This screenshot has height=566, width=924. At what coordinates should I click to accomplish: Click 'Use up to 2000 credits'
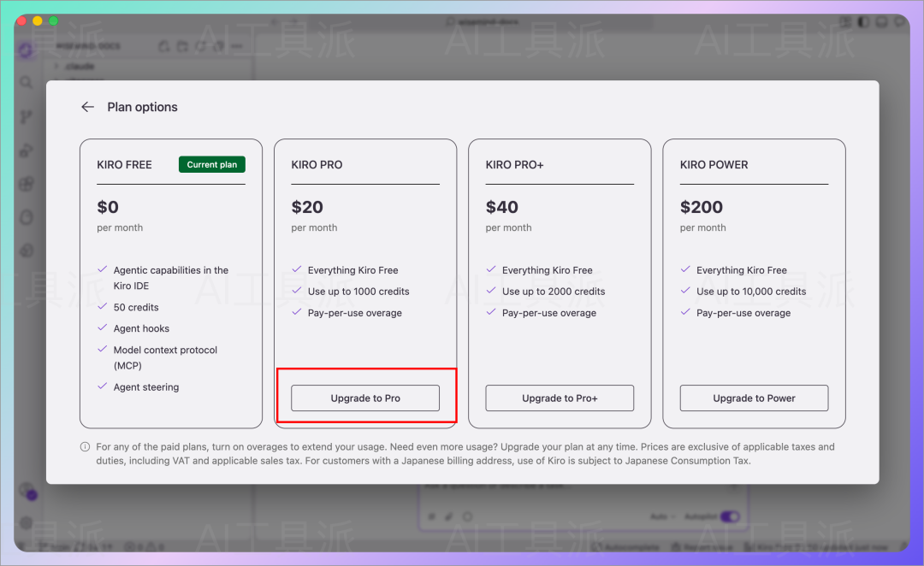point(554,292)
